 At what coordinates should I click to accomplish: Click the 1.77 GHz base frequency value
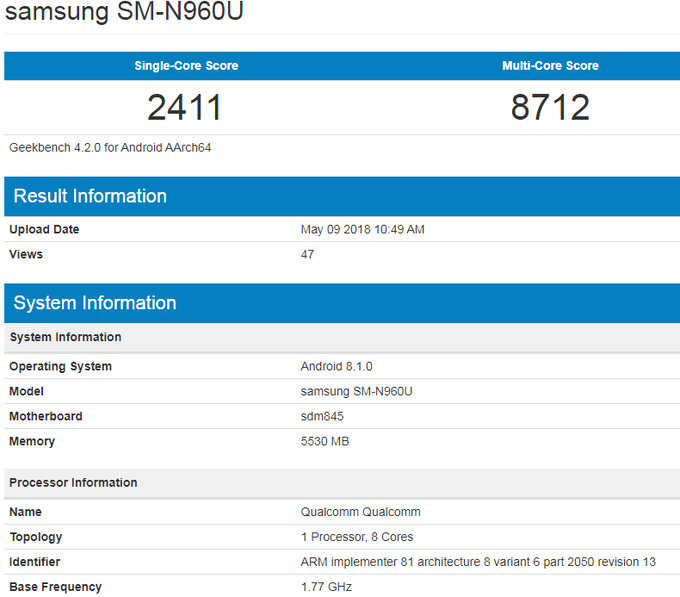click(326, 587)
